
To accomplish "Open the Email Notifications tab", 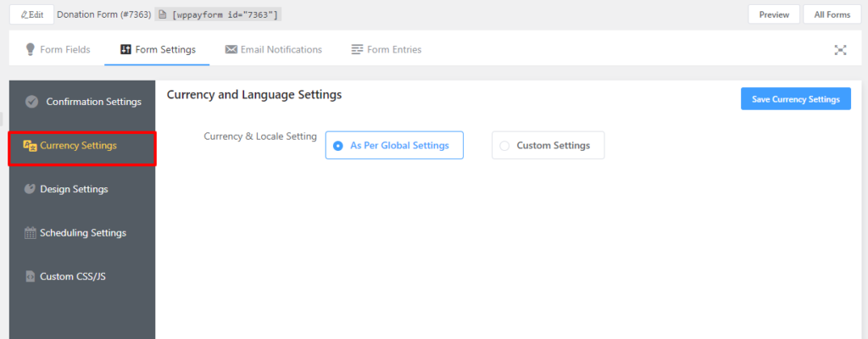I will coord(274,49).
